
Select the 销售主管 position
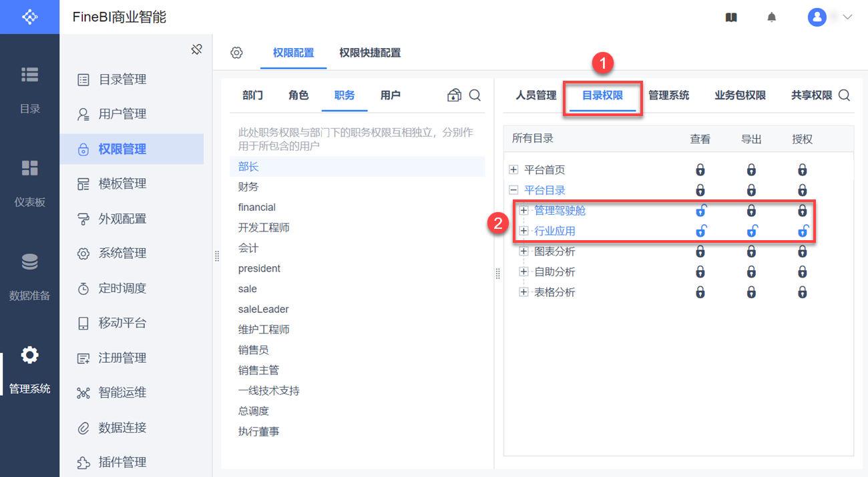point(258,370)
